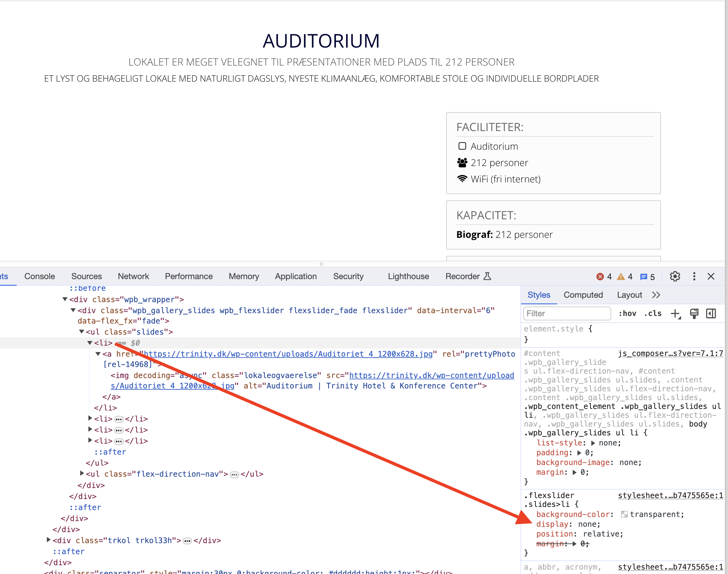Screen dimensions: 728x574
Task: Collapse the prettyPhoto anchor node
Action: pos(98,354)
